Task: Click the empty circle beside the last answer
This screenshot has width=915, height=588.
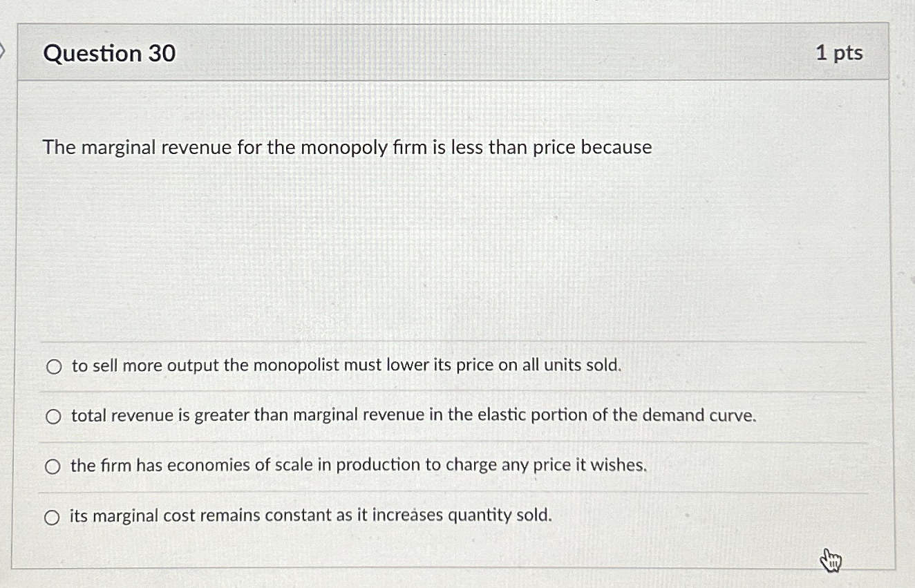Action: (53, 516)
